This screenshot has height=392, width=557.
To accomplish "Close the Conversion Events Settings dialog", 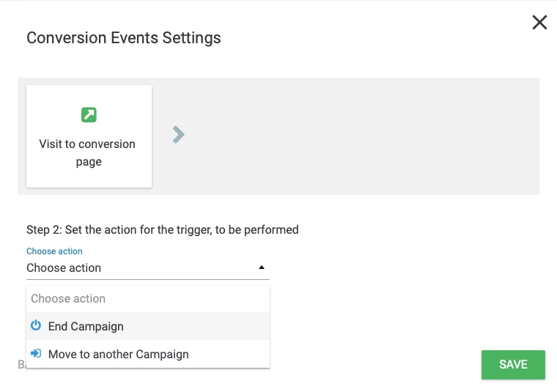I will pos(539,23).
